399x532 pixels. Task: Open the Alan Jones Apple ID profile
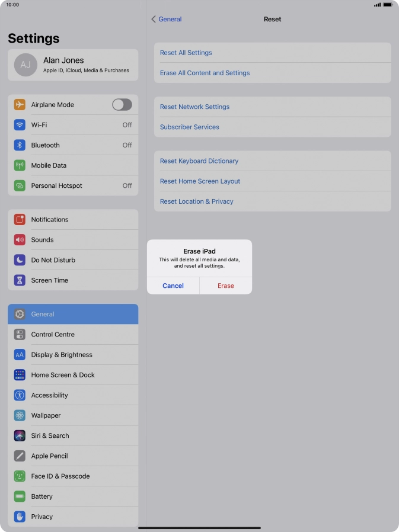point(73,65)
